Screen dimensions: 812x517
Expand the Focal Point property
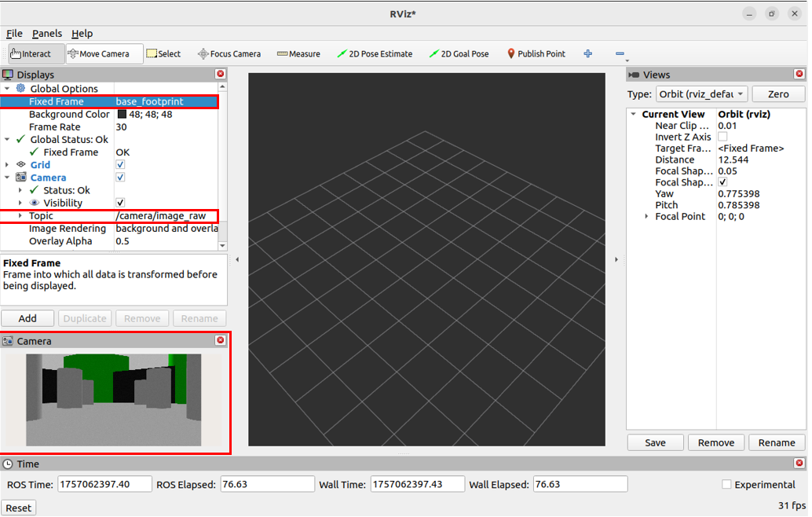[x=646, y=216]
